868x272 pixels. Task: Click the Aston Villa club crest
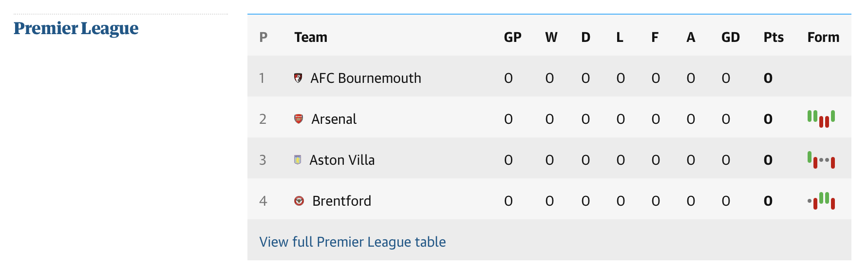click(298, 160)
